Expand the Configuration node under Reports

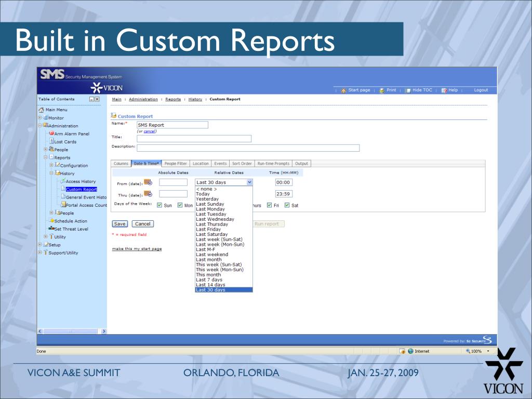pyautogui.click(x=51, y=165)
